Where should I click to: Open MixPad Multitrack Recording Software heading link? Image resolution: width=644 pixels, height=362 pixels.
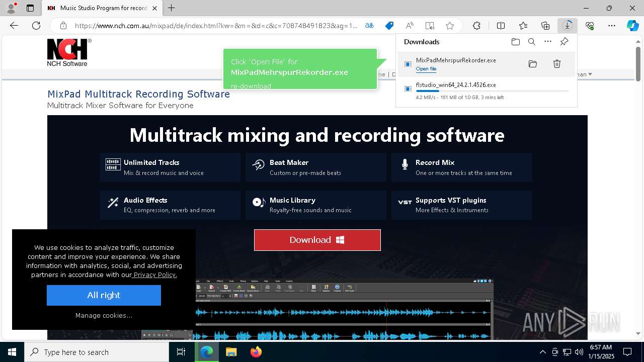138,94
